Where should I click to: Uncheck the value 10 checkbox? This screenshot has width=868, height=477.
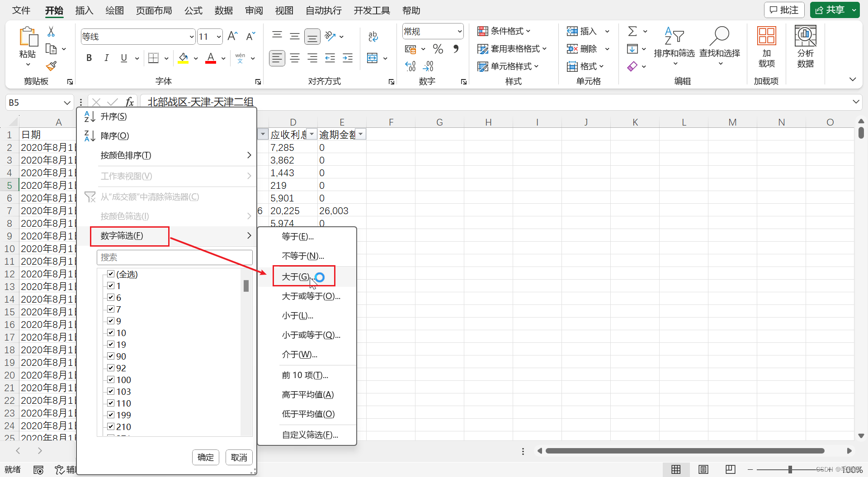[x=111, y=332]
